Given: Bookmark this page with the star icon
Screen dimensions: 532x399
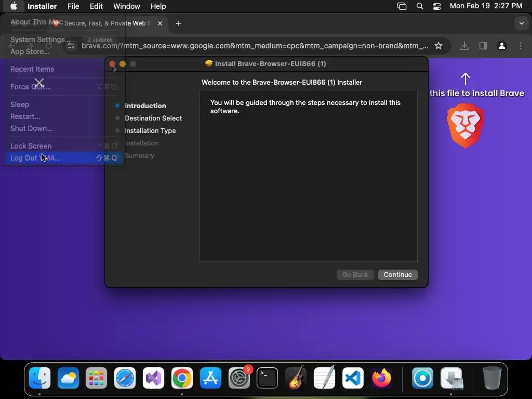Looking at the screenshot, I should pos(438,46).
